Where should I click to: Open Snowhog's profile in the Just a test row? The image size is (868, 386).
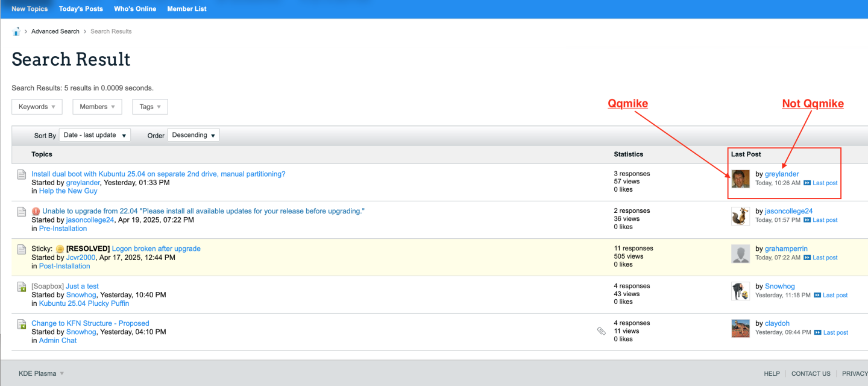click(x=81, y=295)
